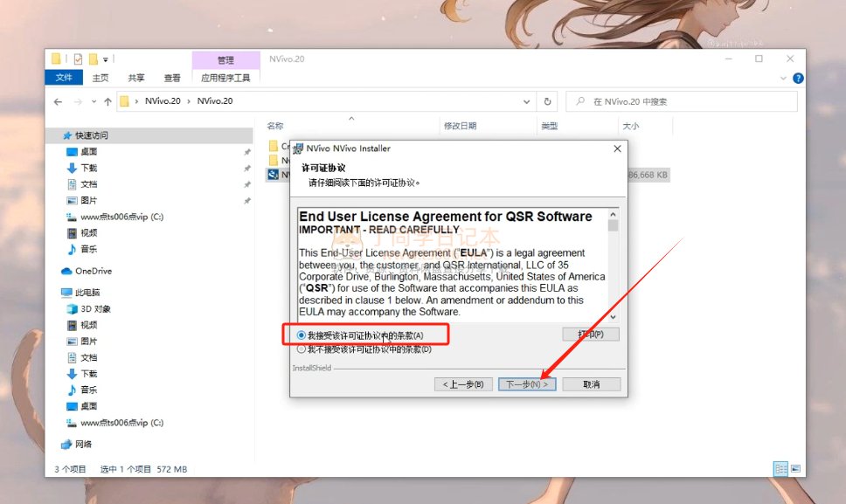Switch to the 查看 ribbon tab

click(x=172, y=78)
